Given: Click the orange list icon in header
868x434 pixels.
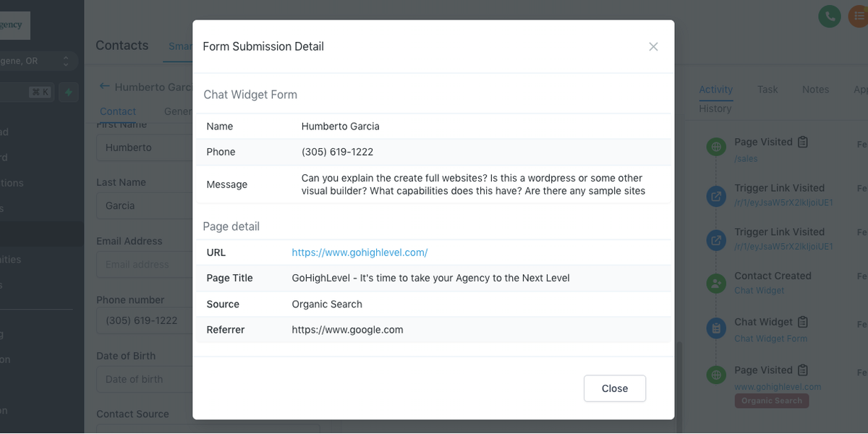Looking at the screenshot, I should click(x=859, y=16).
